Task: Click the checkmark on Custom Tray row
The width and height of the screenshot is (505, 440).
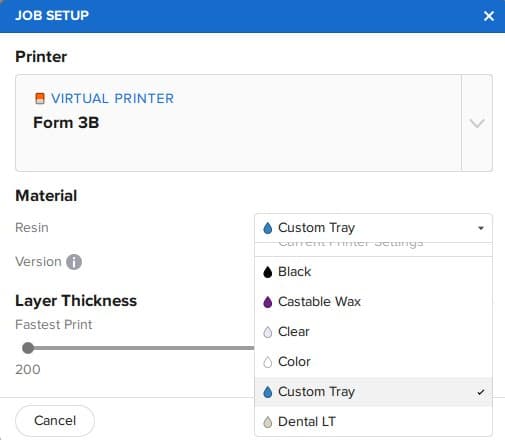Action: [480, 392]
